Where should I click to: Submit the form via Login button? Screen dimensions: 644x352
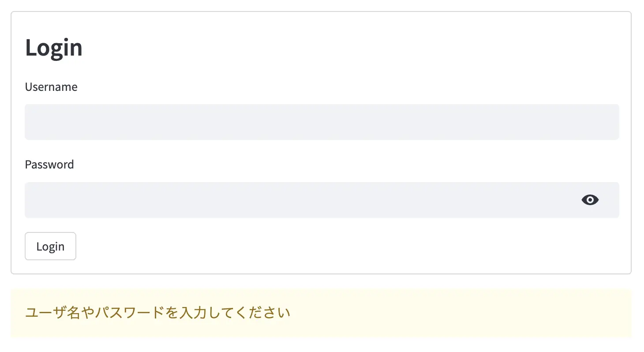pos(50,246)
